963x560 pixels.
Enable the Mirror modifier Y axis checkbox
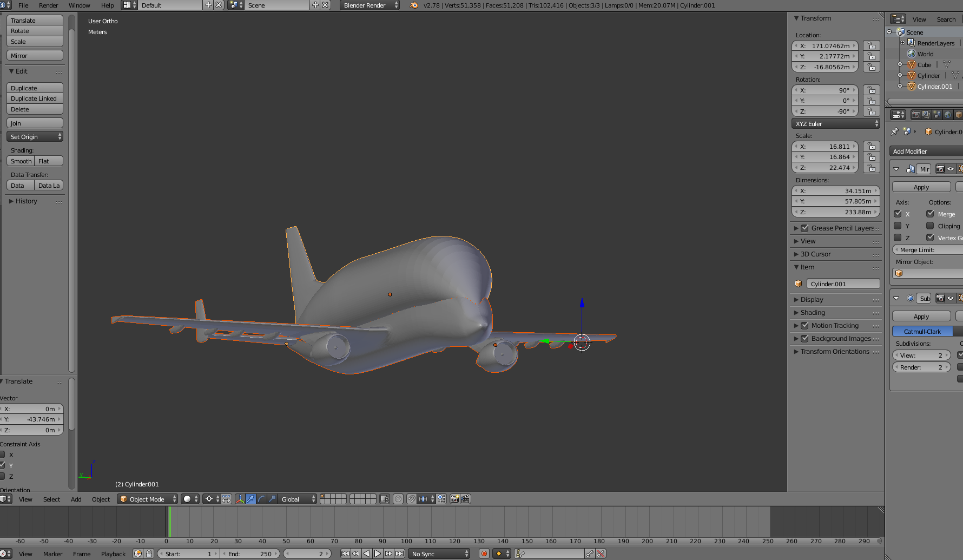click(898, 226)
